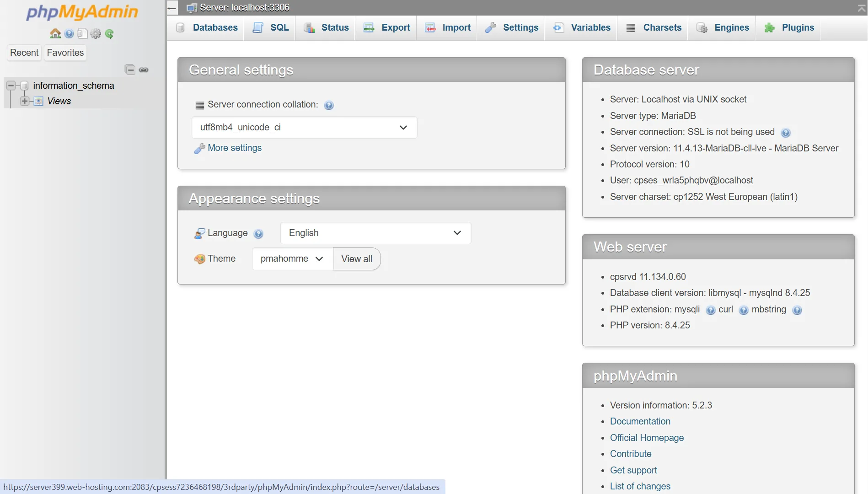This screenshot has width=868, height=494.
Task: Open the Charsets tab
Action: [x=653, y=27]
